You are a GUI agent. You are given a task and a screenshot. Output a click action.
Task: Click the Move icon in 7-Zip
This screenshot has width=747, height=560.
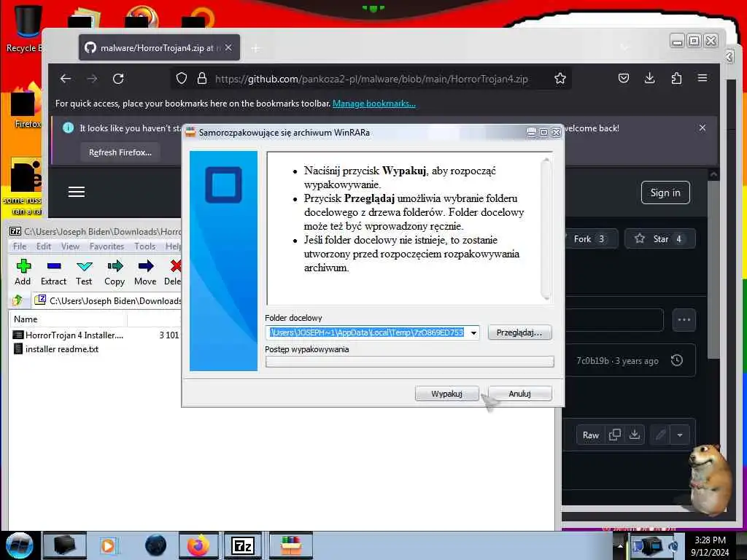[x=145, y=273]
